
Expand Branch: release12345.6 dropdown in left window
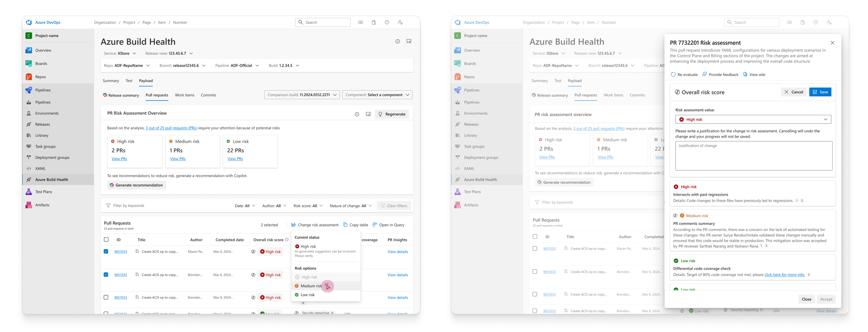(x=183, y=65)
